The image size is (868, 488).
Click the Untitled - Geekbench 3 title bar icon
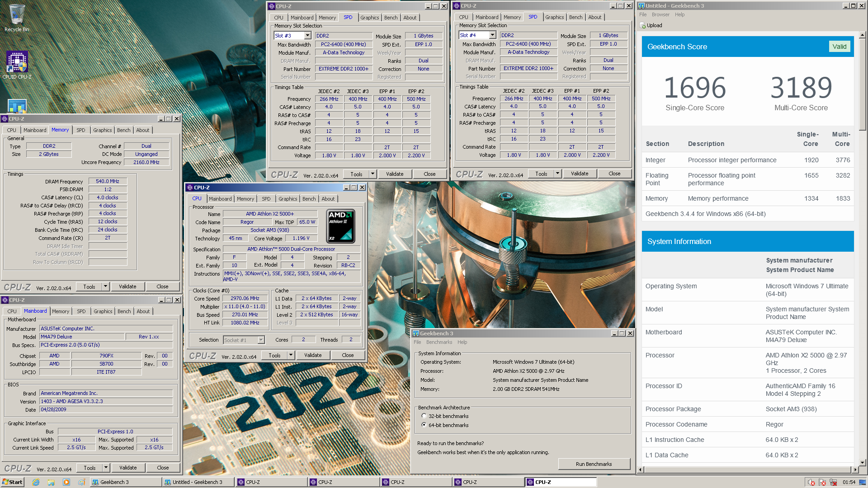click(641, 6)
